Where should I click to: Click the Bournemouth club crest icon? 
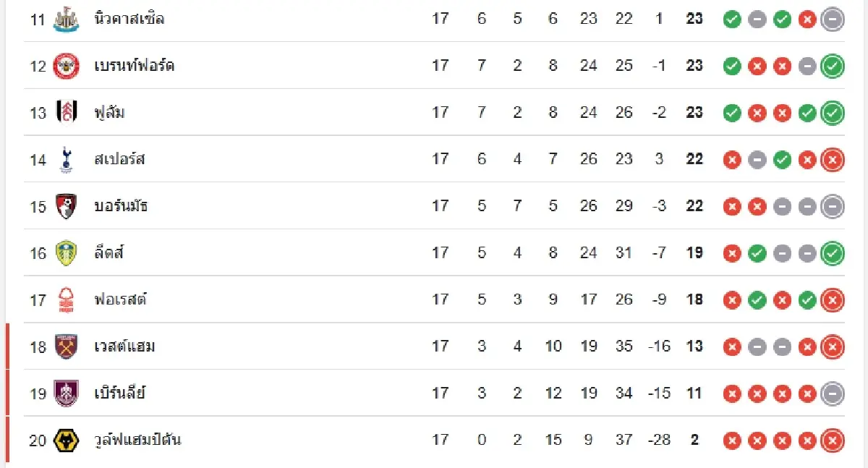(67, 206)
